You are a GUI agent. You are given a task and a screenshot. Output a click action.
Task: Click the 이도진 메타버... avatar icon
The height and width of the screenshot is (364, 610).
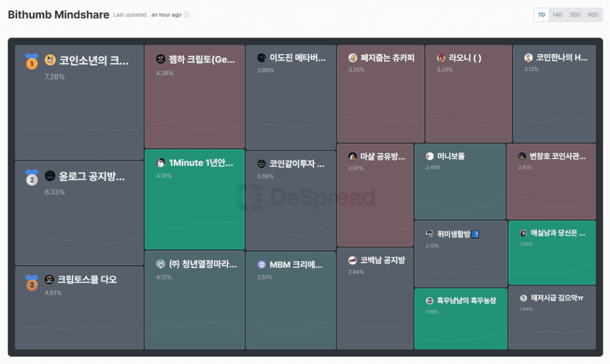pos(262,58)
